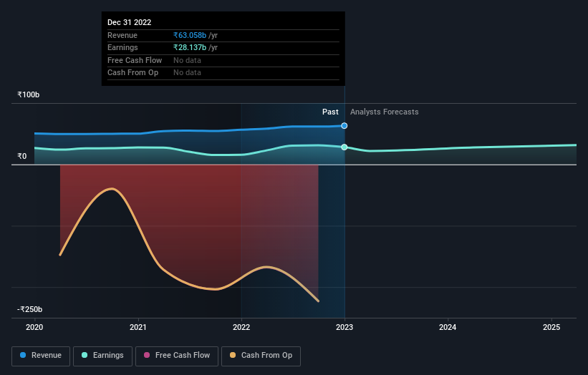
Task: Toggle the Cash From Op legend series
Action: (261, 356)
